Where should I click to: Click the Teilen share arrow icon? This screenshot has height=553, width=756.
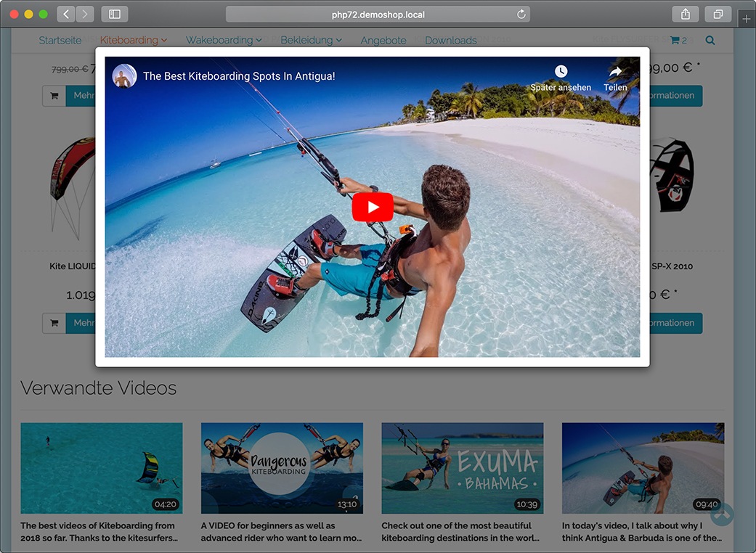point(615,72)
